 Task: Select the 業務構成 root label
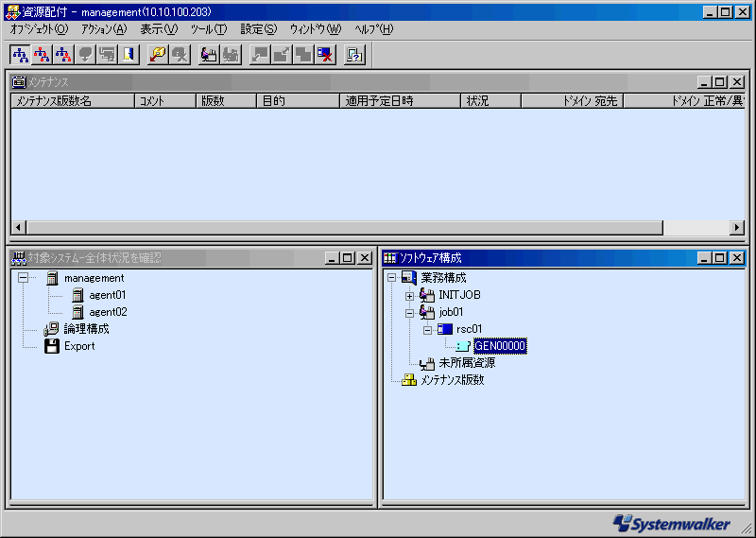point(443,278)
